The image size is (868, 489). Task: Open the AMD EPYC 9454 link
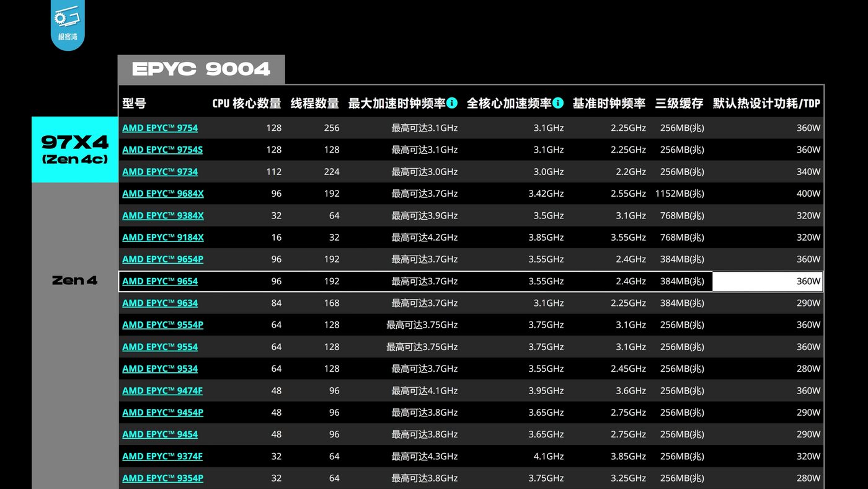(x=160, y=434)
